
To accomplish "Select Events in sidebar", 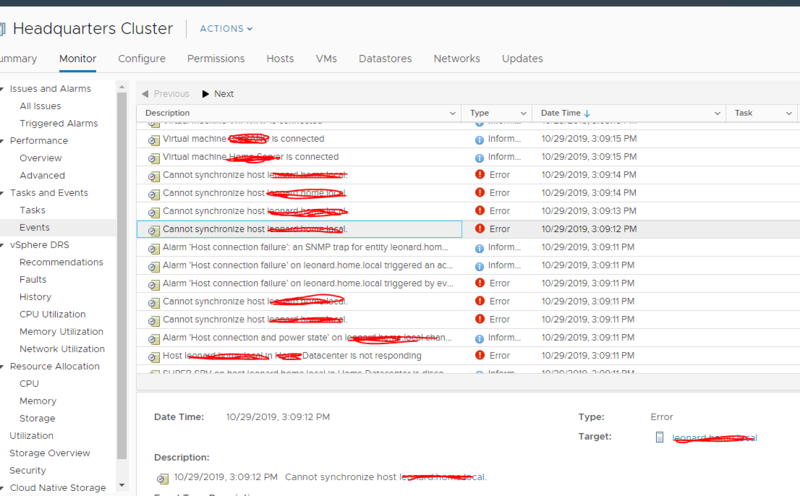I will (35, 228).
